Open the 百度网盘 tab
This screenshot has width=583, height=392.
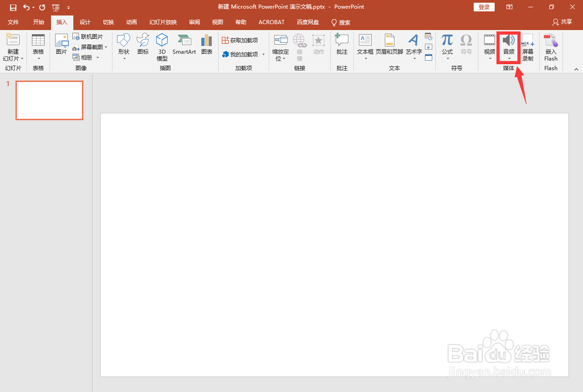click(x=308, y=22)
